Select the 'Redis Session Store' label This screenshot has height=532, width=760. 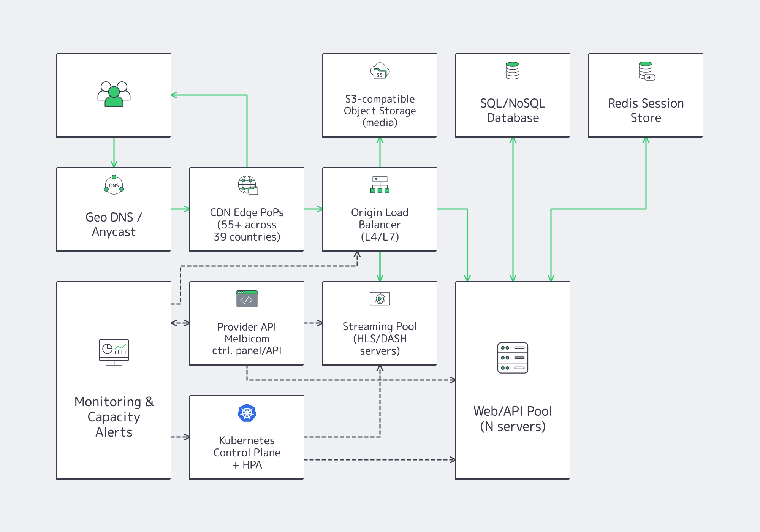tap(646, 111)
